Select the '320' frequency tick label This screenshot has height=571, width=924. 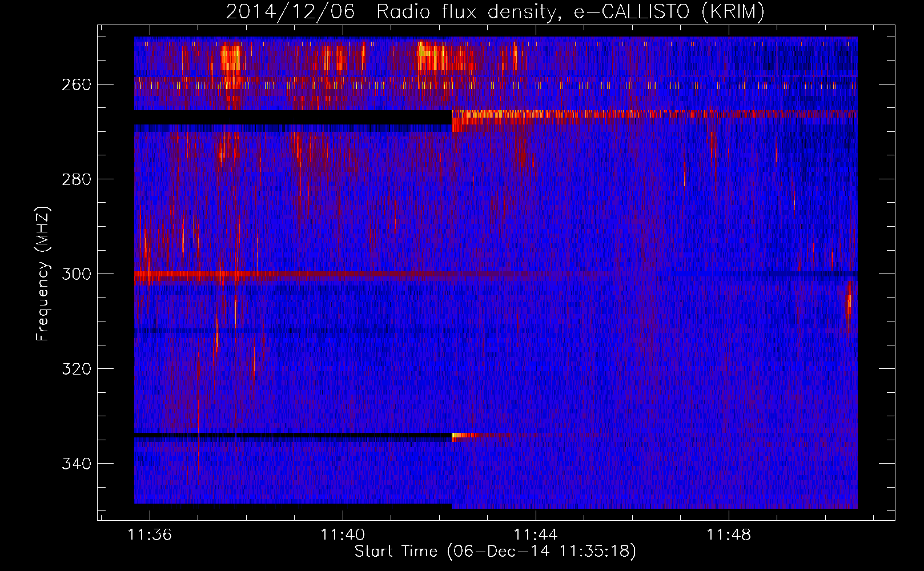coord(77,369)
